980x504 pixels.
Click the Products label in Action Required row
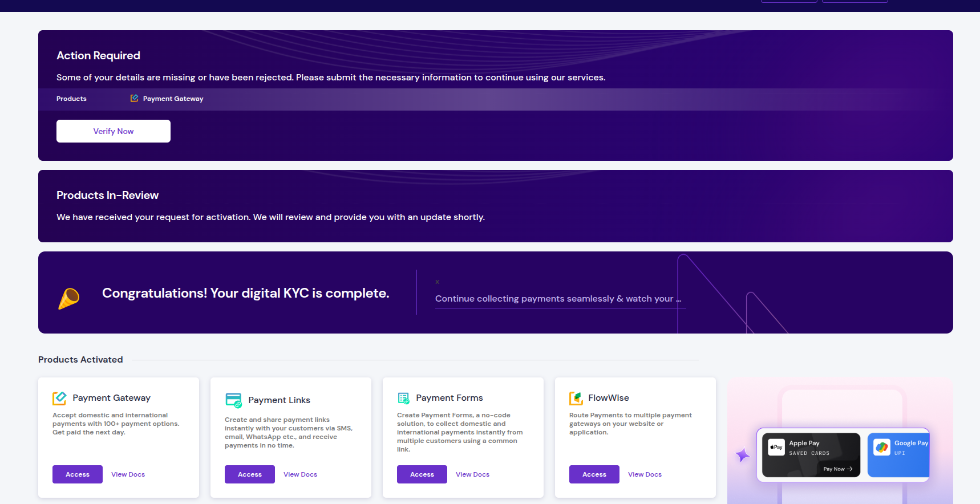click(71, 99)
